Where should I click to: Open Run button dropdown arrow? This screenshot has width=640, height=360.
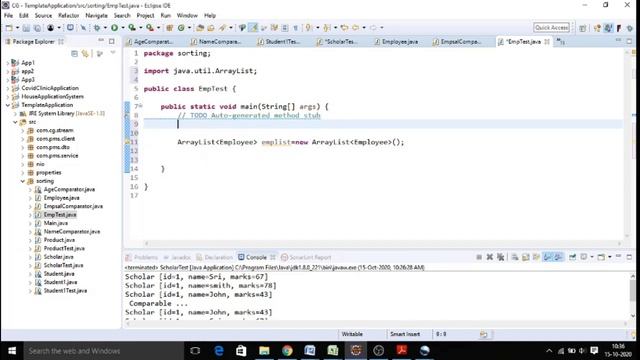coord(122,28)
